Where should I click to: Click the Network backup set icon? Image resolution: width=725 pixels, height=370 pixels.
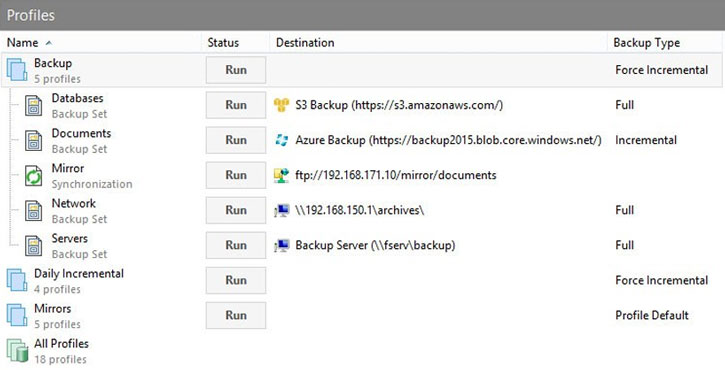point(33,211)
